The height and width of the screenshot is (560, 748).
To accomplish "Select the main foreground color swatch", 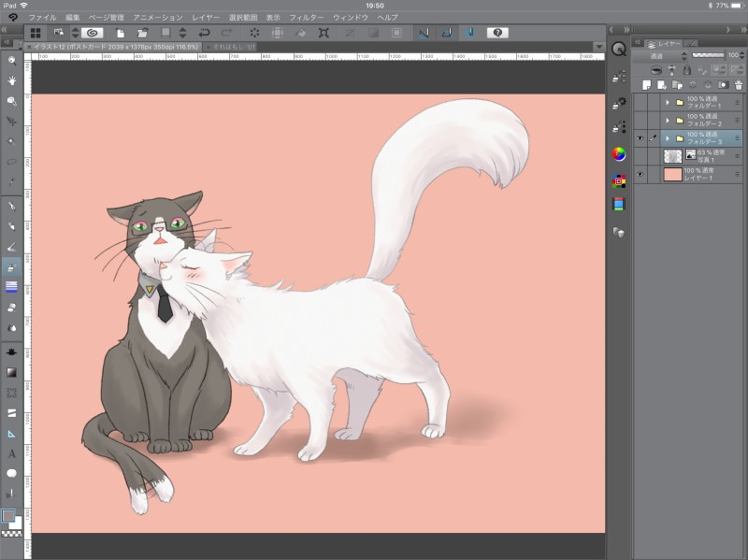I will click(x=8, y=515).
